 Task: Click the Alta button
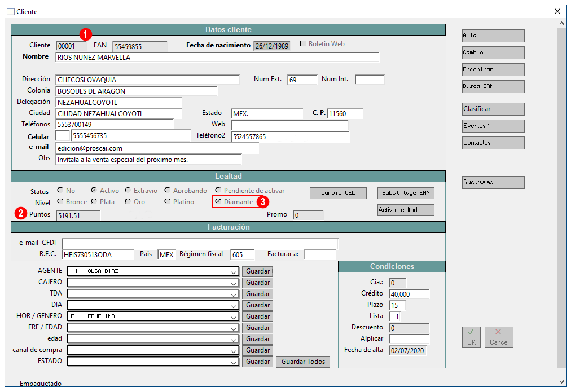tap(494, 36)
